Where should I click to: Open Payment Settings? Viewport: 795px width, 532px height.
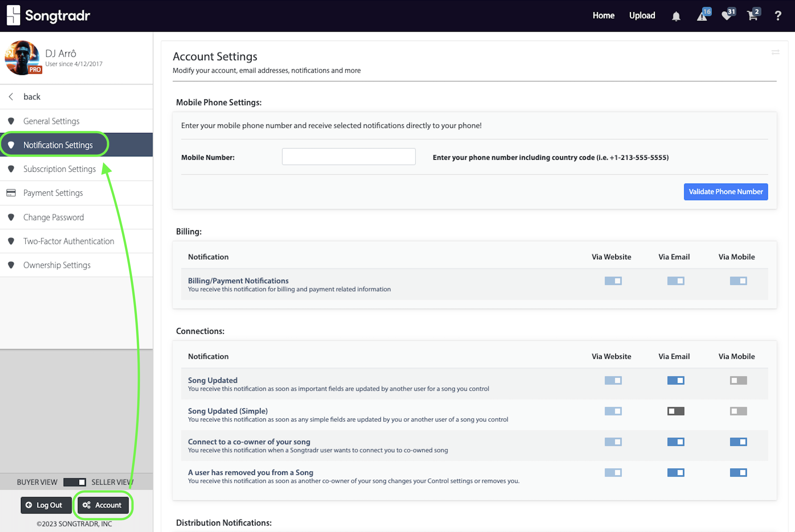76,193
